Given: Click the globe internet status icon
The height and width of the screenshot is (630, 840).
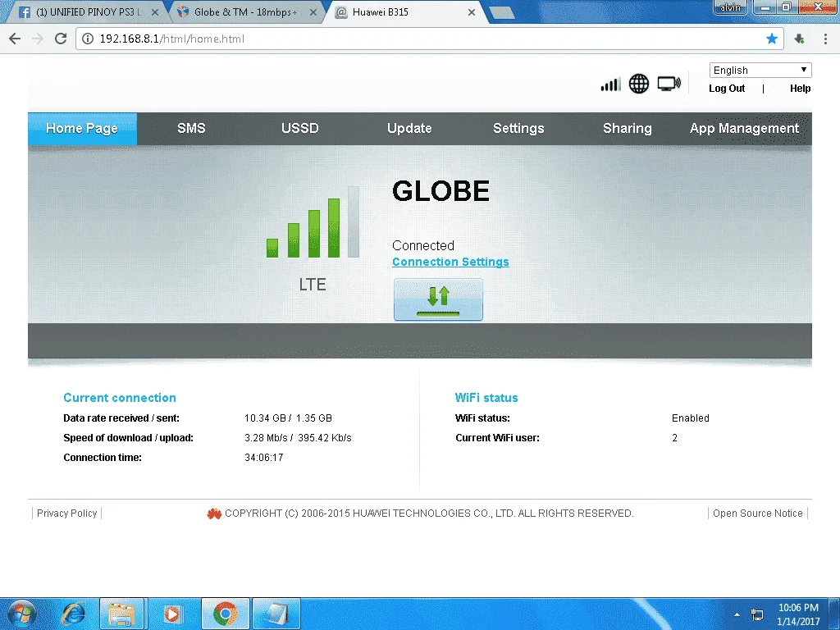Looking at the screenshot, I should [638, 84].
